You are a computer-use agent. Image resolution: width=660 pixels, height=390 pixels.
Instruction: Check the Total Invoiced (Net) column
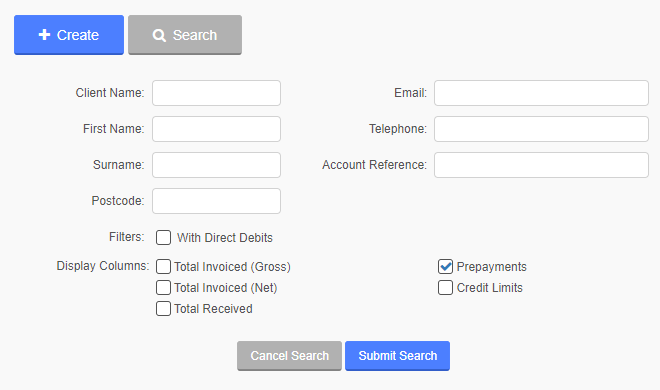pyautogui.click(x=163, y=288)
